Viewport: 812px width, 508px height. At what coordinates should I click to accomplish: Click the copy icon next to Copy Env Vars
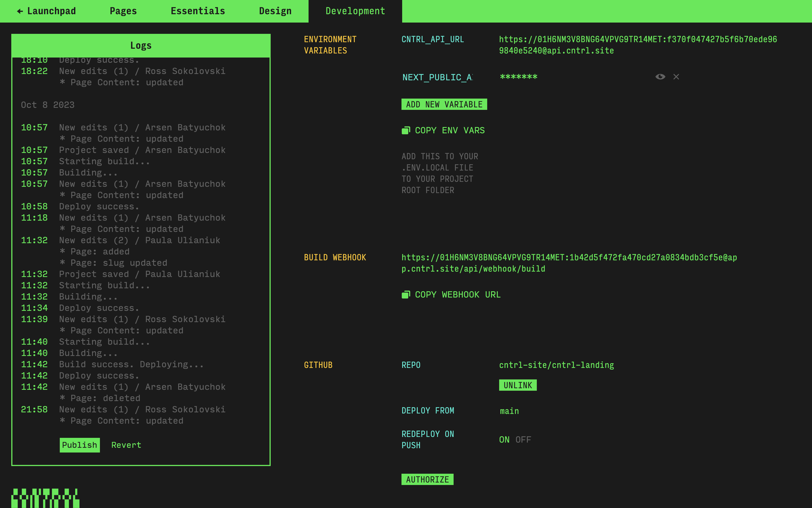[406, 130]
